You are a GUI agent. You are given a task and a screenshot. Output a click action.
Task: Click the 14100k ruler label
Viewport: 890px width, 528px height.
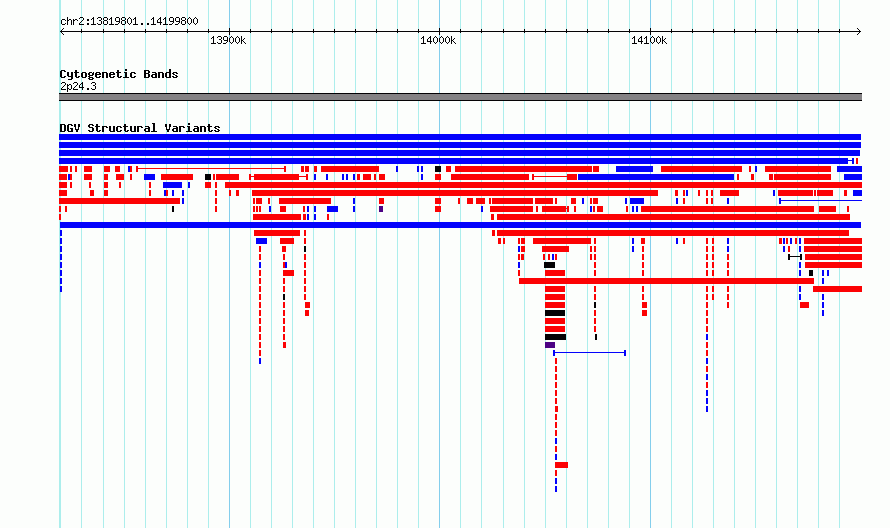(x=649, y=40)
